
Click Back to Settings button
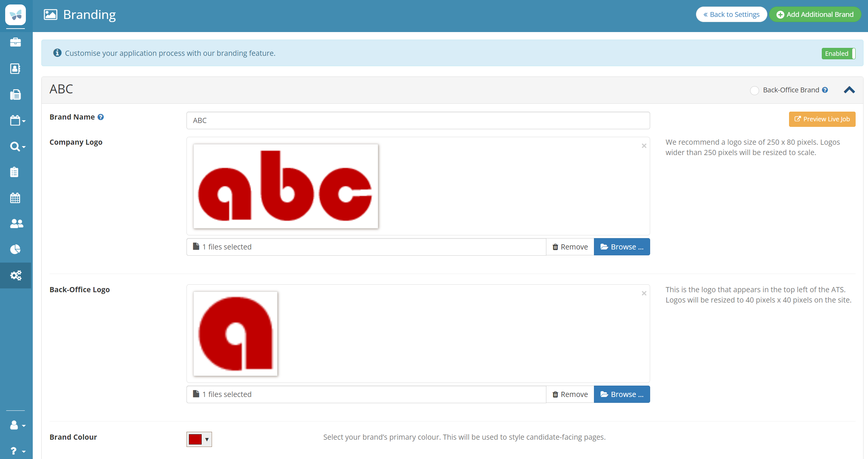tap(731, 14)
